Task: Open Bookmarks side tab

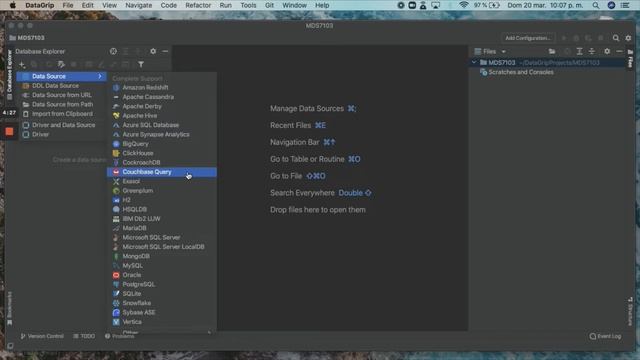Action: (x=9, y=308)
